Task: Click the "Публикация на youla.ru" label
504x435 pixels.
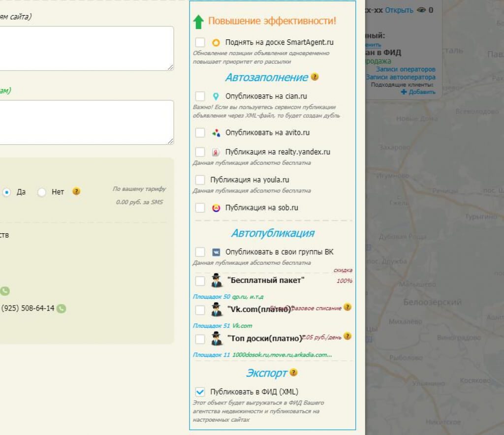Action: coord(250,180)
